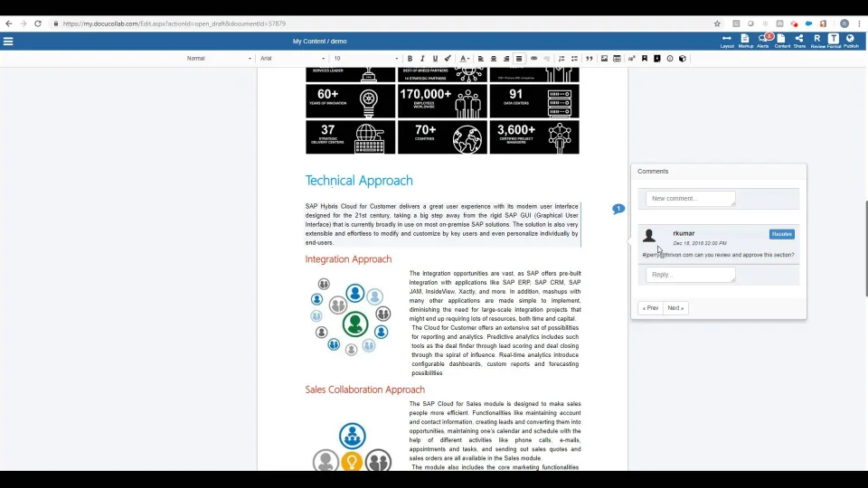Insert a bulleted list
The width and height of the screenshot is (868, 488).
575,59
